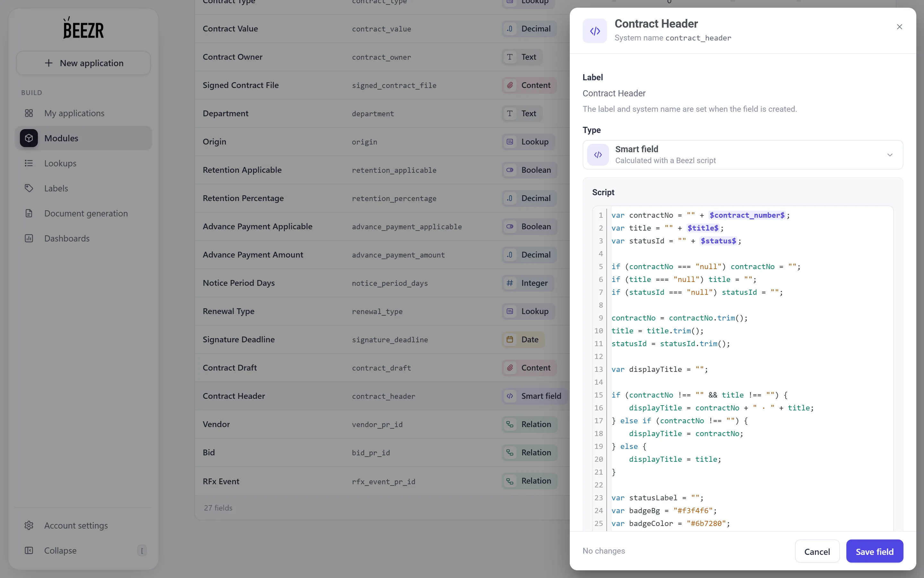The height and width of the screenshot is (578, 924).
Task: Click the bid_pr_id system name
Action: 371,453
